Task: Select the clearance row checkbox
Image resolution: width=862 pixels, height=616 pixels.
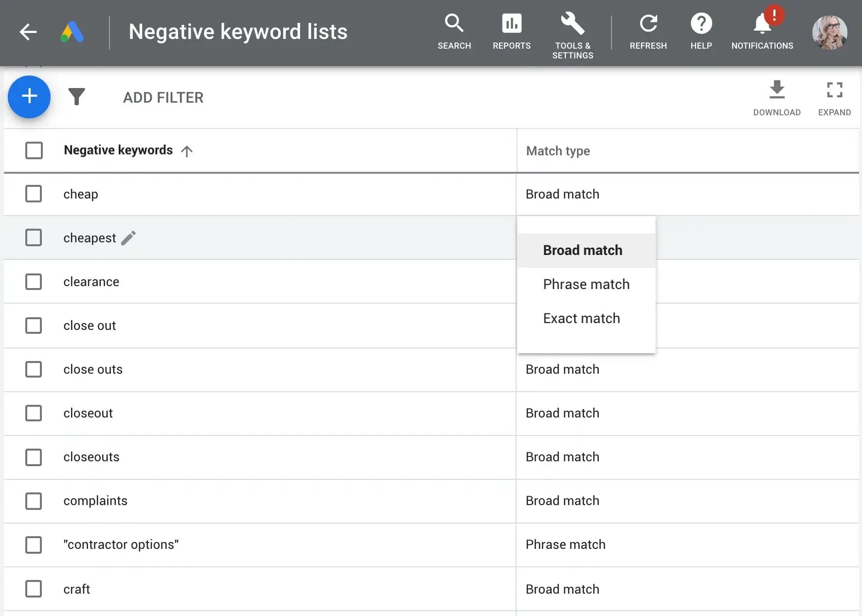Action: pos(34,282)
